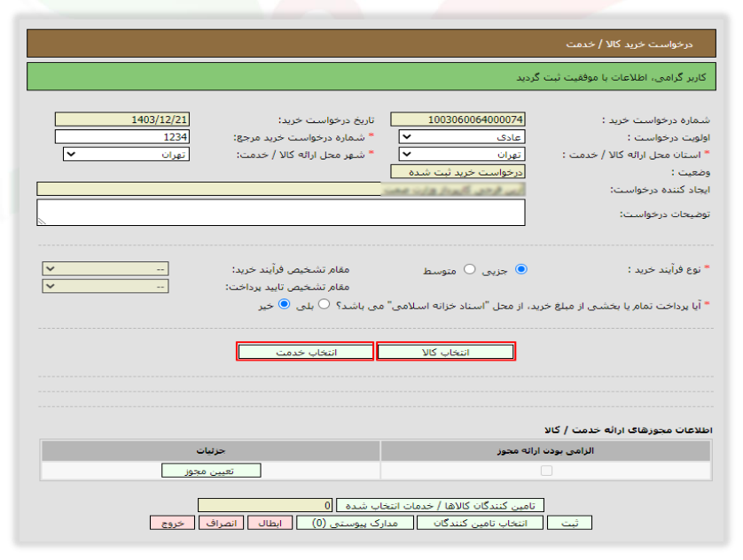Viewport: 743px width, 560px height.
Task: Click the درخواست خرید کالا / خدمت page title
Action: 630,44
